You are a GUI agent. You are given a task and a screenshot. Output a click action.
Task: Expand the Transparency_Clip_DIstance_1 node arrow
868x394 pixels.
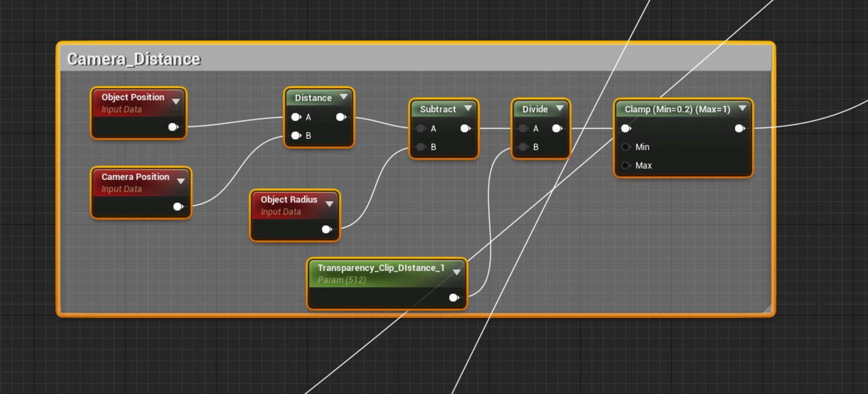click(457, 272)
